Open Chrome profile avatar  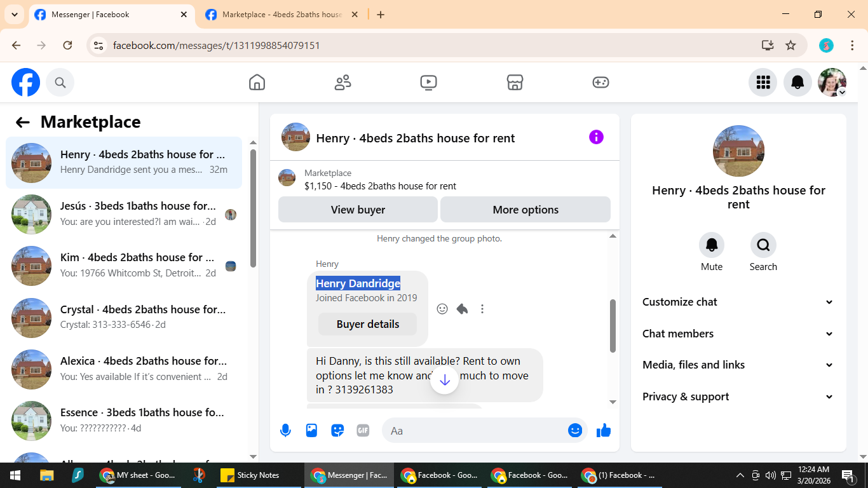click(x=826, y=45)
